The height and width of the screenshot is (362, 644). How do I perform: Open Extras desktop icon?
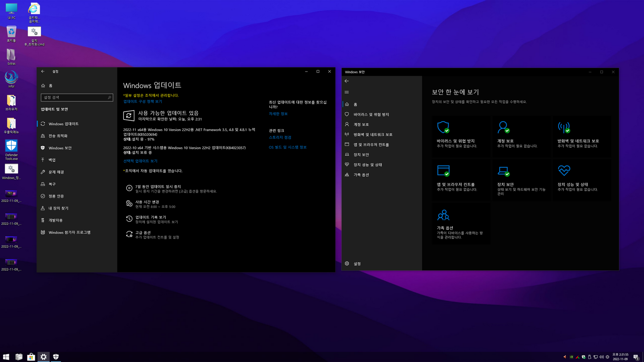point(11,57)
